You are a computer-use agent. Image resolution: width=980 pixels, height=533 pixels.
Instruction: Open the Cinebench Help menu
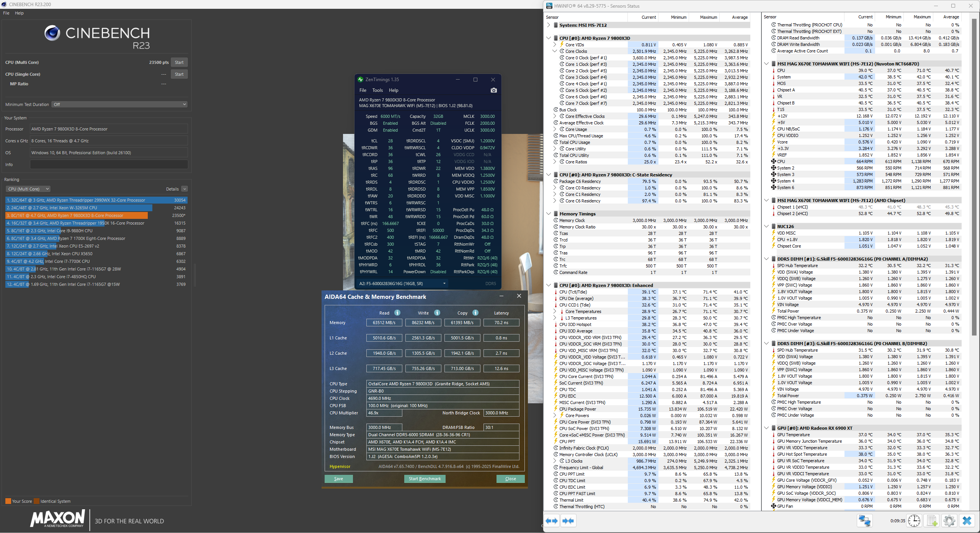(x=19, y=13)
